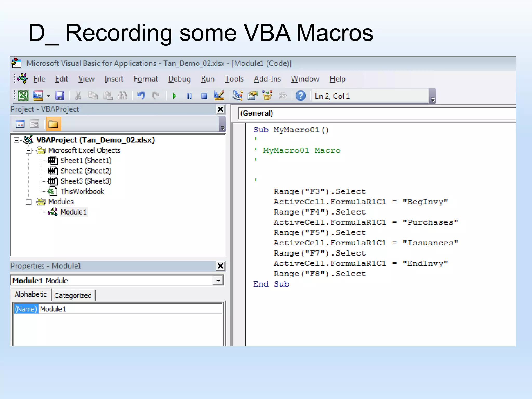
Task: Click the View Microsoft Excel toolbar icon
Action: pyautogui.click(x=23, y=96)
